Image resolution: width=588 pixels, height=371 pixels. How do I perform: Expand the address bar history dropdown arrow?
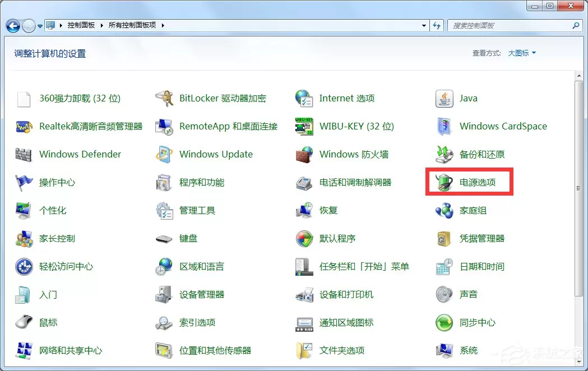tap(424, 25)
